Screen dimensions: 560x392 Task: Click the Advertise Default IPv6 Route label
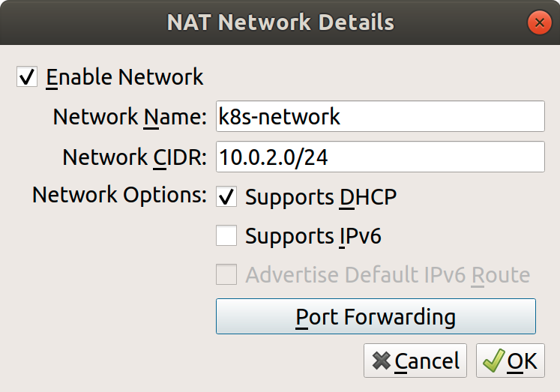click(x=388, y=275)
